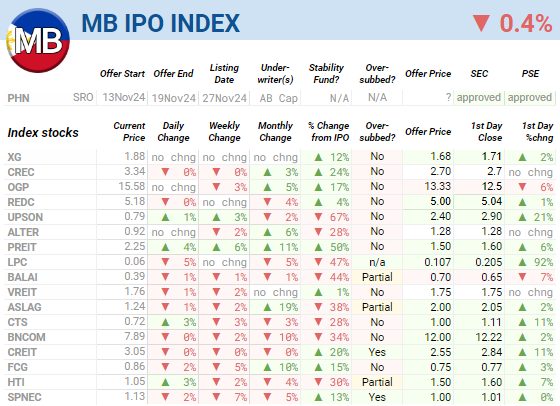Image resolution: width=560 pixels, height=406 pixels.
Task: Click the MB Philippine flag logo
Action: pos(38,40)
